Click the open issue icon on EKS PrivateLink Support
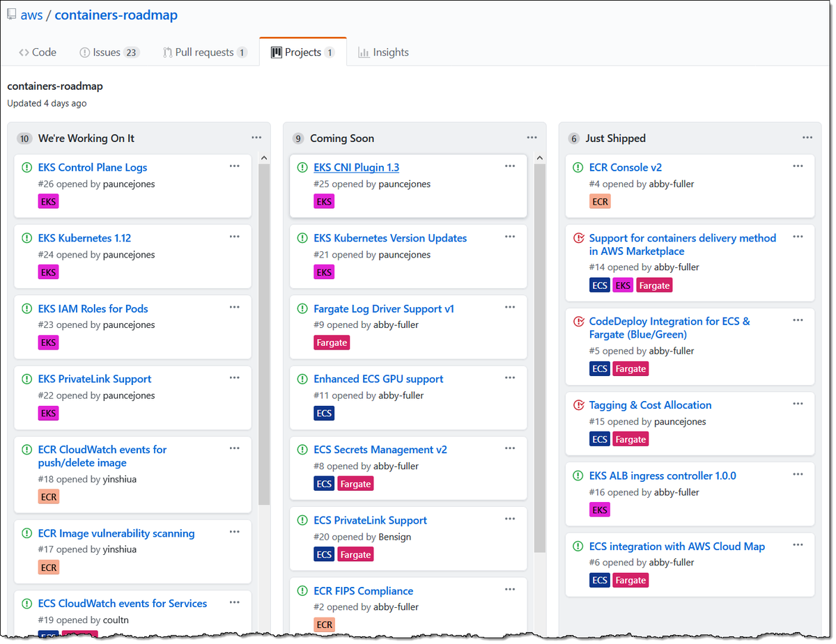This screenshot has width=836, height=644. 26,379
